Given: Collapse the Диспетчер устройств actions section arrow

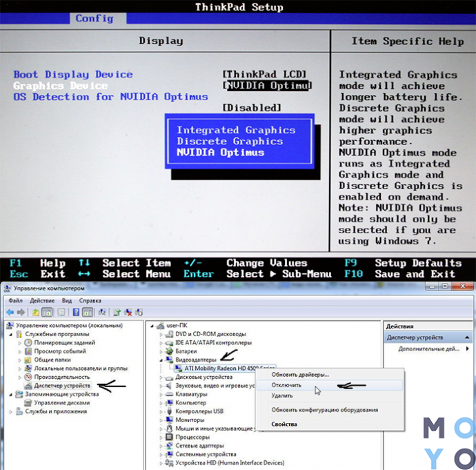Looking at the screenshot, I should pos(468,337).
